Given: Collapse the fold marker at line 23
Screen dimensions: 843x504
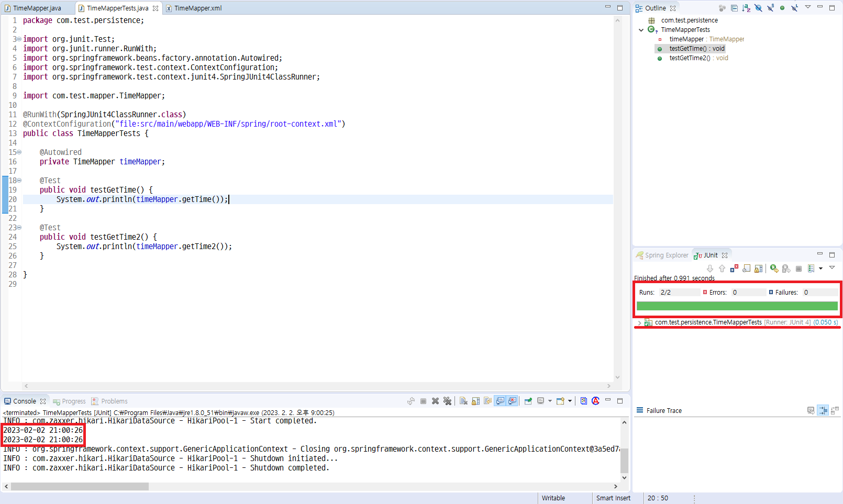Looking at the screenshot, I should (x=19, y=228).
